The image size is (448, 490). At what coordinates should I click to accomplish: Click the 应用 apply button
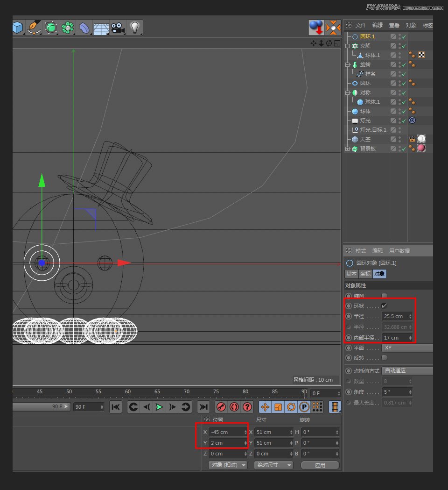tap(320, 465)
